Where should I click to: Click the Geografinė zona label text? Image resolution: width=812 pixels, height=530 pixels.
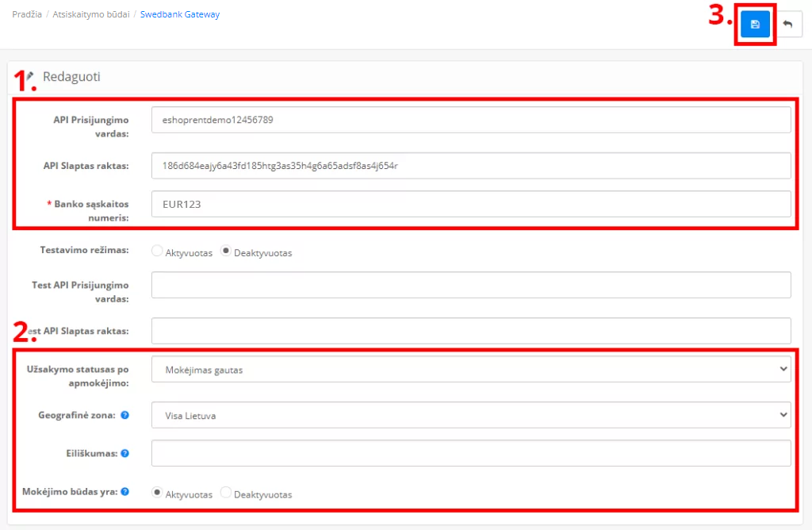(77, 415)
